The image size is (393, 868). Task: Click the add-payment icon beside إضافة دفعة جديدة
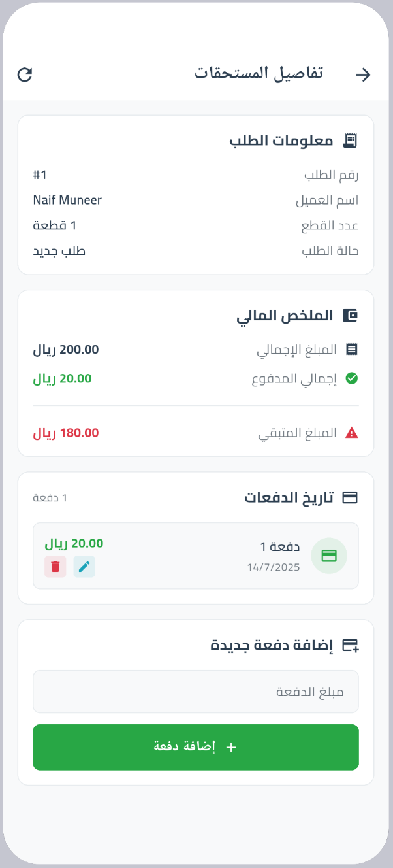pos(351,644)
